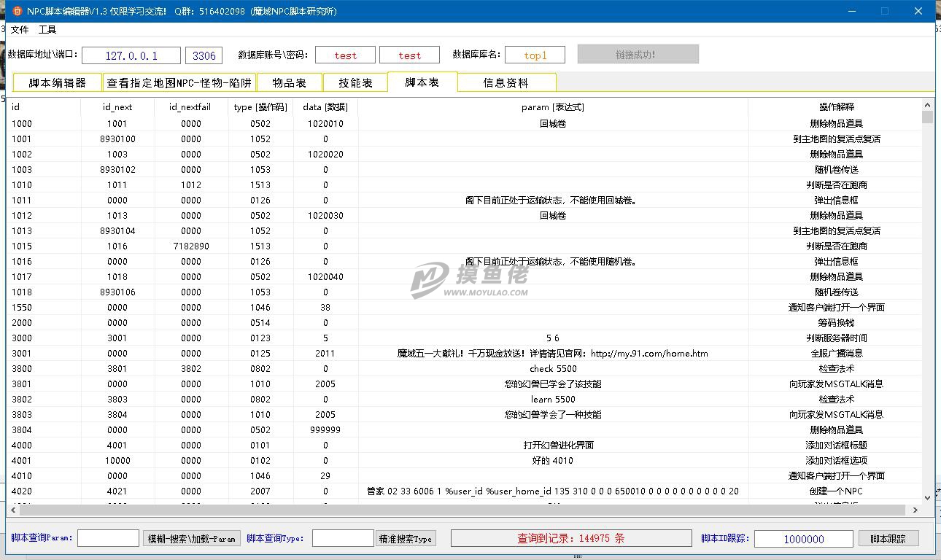Click the 脚本查询Param input box

[108, 538]
